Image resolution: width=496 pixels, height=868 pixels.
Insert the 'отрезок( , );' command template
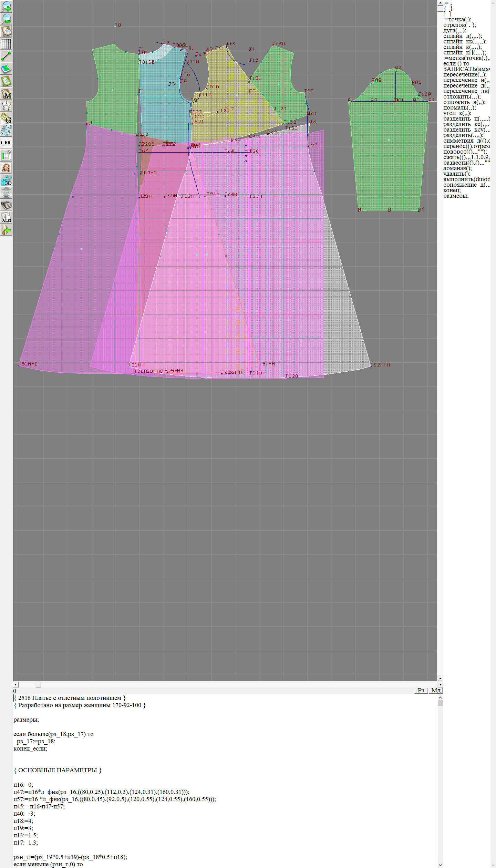pyautogui.click(x=459, y=25)
